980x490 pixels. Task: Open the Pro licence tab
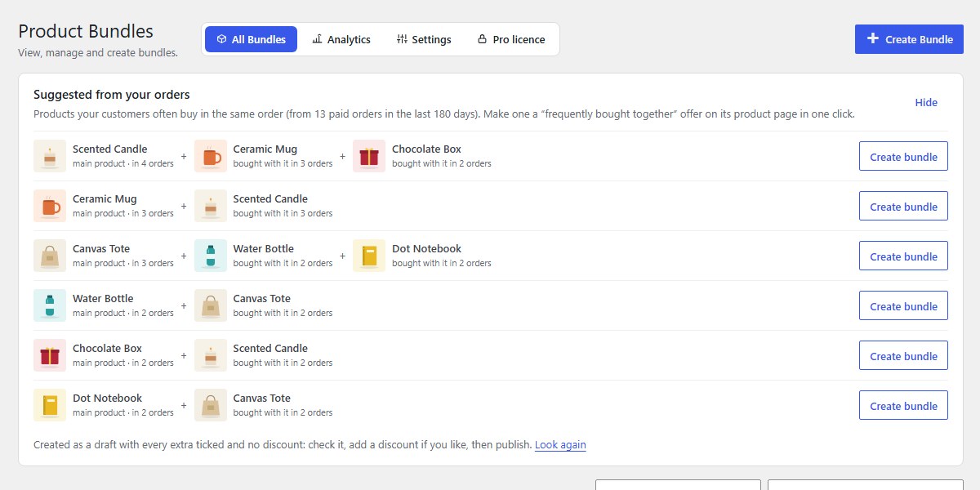[x=511, y=39]
